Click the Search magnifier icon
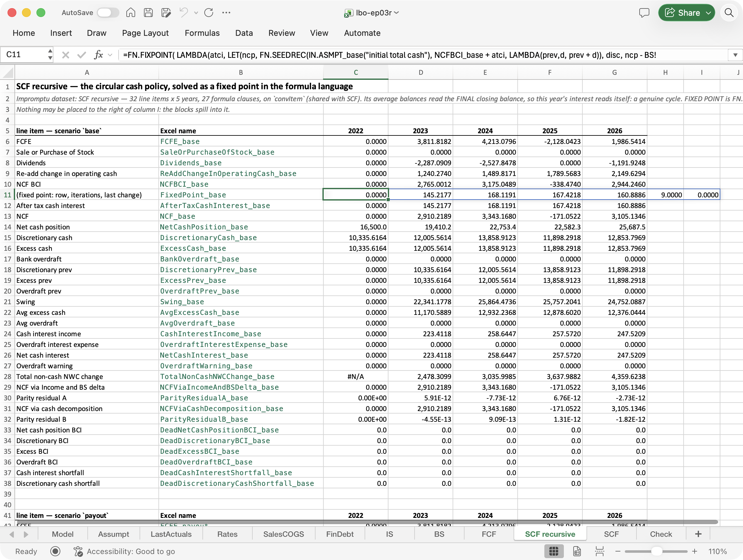 729,13
